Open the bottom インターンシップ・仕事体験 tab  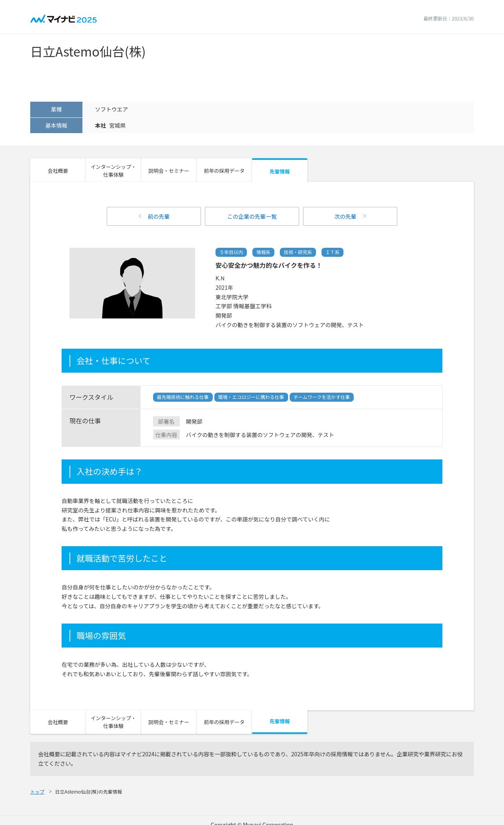113,722
